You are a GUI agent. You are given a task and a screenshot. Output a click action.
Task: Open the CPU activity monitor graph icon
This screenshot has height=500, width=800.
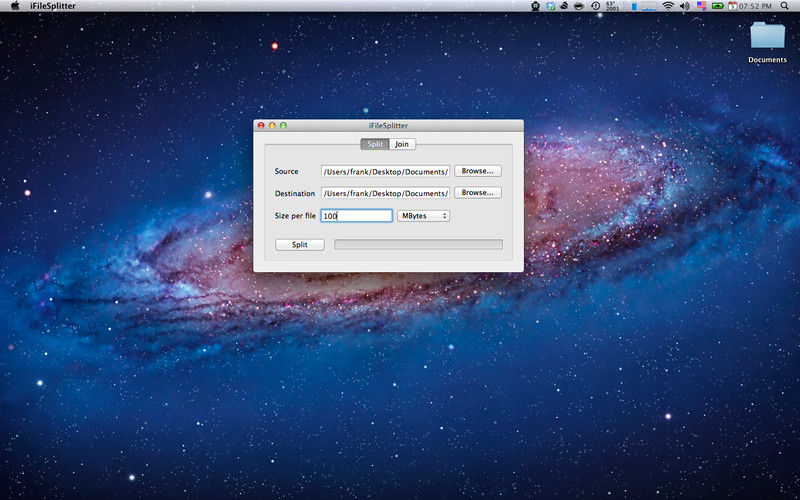(x=649, y=6)
